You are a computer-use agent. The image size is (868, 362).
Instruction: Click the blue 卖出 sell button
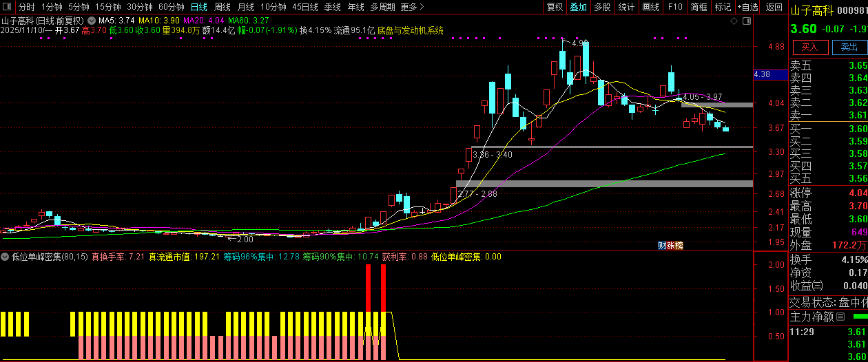[x=849, y=47]
